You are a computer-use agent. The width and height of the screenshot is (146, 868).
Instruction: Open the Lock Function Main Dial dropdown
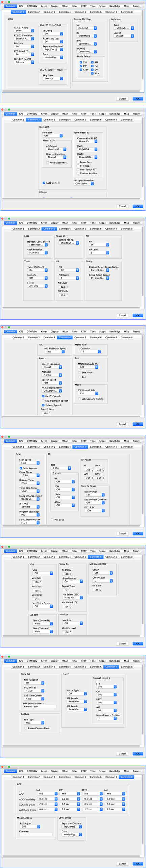(x=38, y=253)
